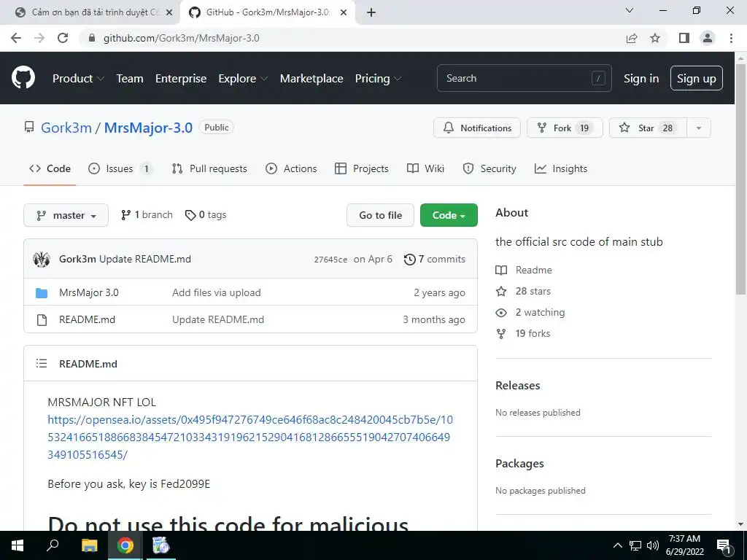
Task: Open the Star list dropdown arrow
Action: 698,128
